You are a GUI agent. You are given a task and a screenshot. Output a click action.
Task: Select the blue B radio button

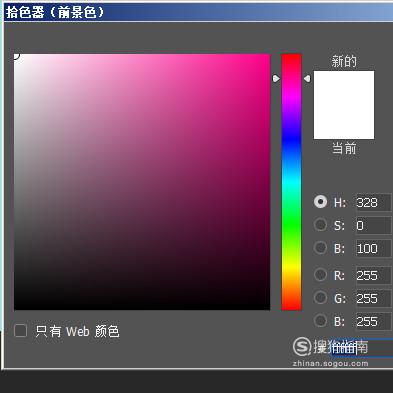tap(320, 321)
